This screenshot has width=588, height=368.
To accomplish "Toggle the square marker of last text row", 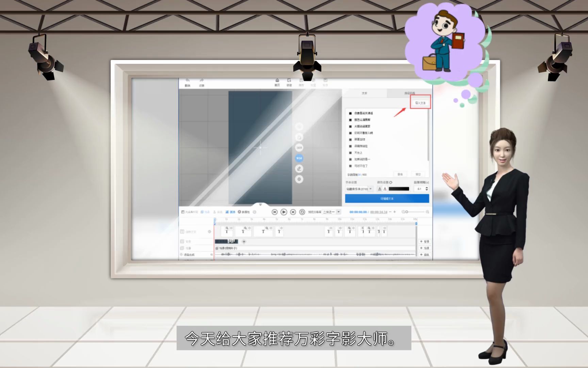I will (x=350, y=166).
